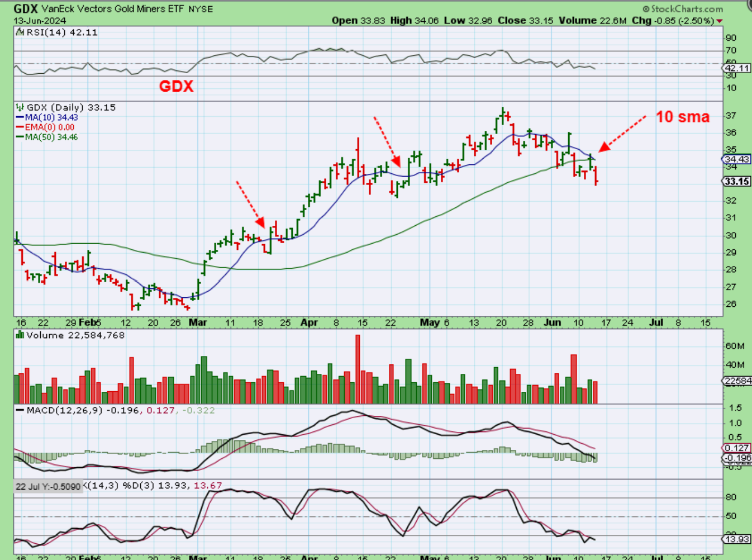Select the 26 price level on the price axis
Viewport: 752px width, 560px height.
(731, 304)
